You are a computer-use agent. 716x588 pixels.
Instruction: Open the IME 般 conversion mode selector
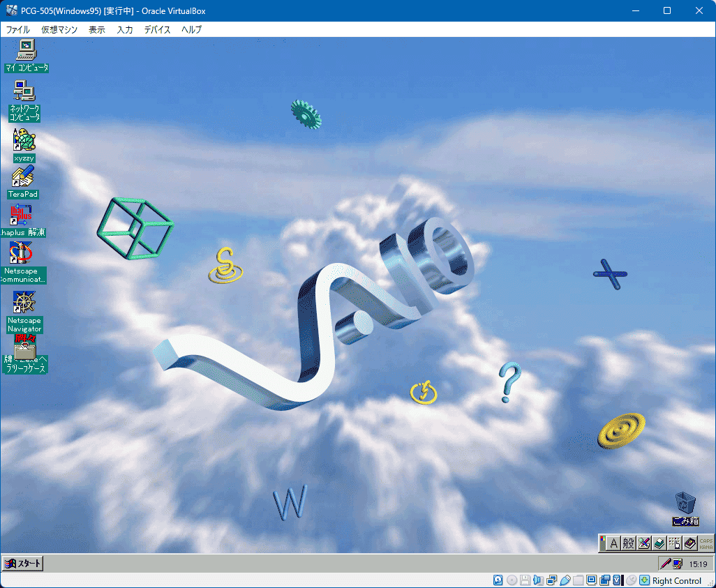click(628, 543)
